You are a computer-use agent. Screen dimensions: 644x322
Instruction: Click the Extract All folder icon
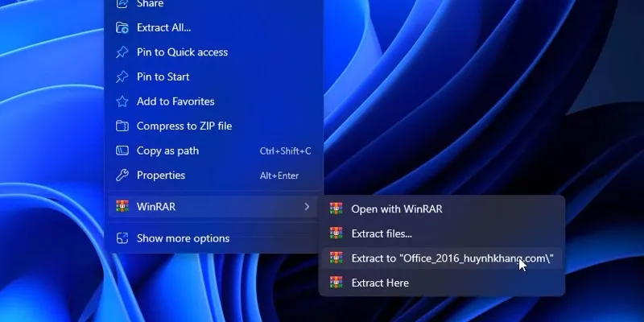click(122, 27)
